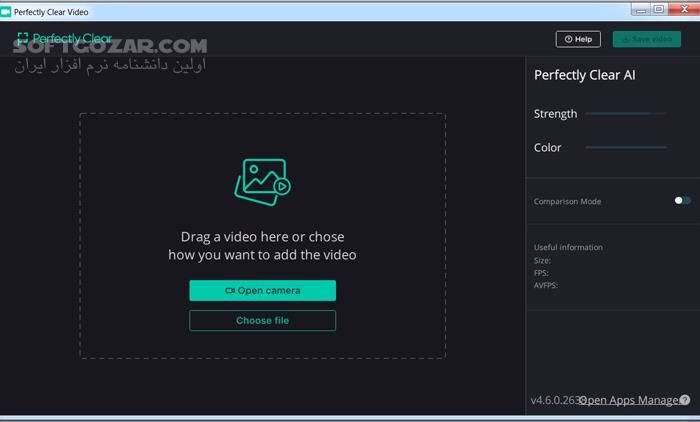Click the Perfectly Clear logo
Viewport: 700px width, 422px height.
tap(65, 38)
